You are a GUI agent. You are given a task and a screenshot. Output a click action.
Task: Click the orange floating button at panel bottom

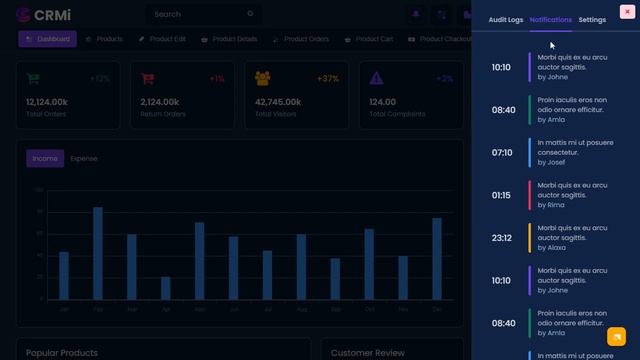(x=616, y=337)
